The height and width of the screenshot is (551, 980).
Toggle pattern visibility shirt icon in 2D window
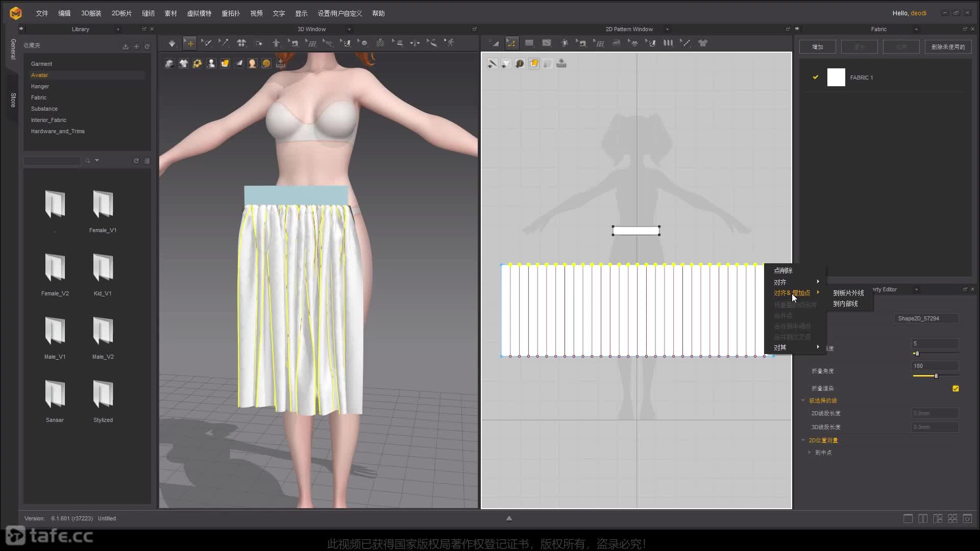tap(506, 63)
